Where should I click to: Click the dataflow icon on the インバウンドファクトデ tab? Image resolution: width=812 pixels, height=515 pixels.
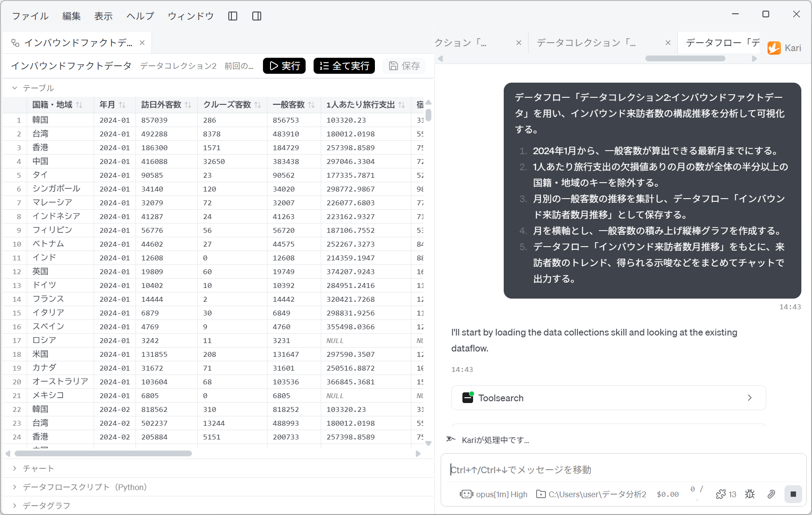pos(16,43)
